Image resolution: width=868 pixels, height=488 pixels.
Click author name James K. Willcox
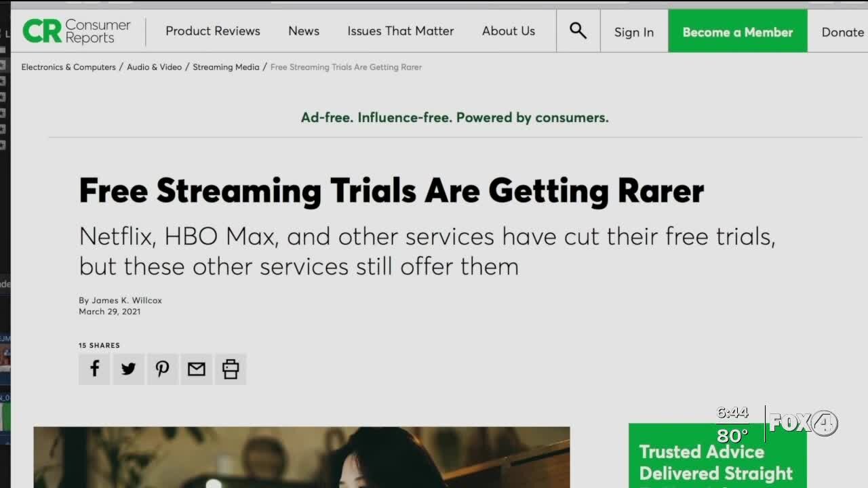point(126,300)
